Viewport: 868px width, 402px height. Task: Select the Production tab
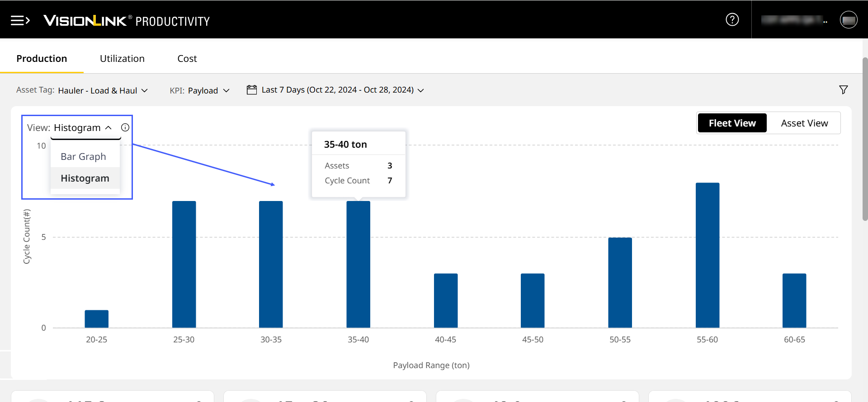(x=42, y=59)
